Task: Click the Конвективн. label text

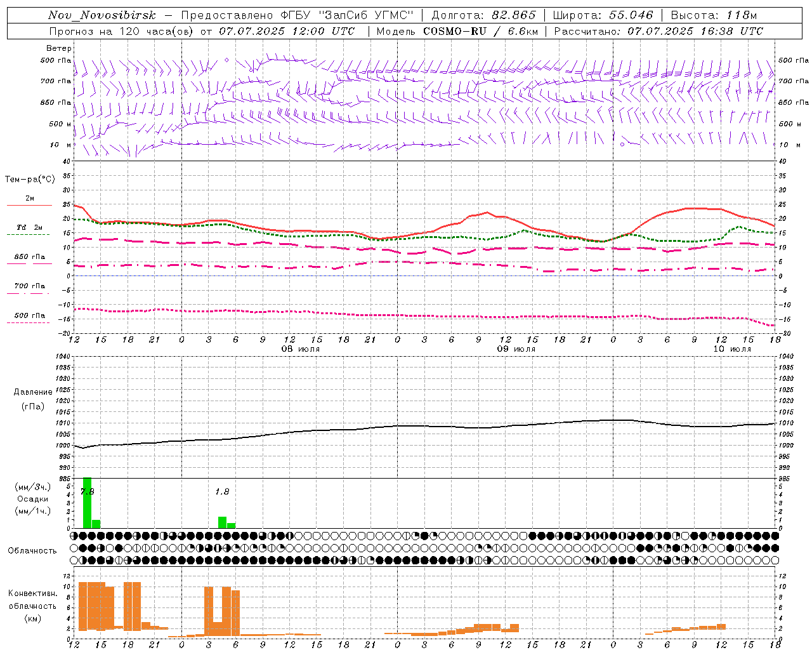Action: 33,594
